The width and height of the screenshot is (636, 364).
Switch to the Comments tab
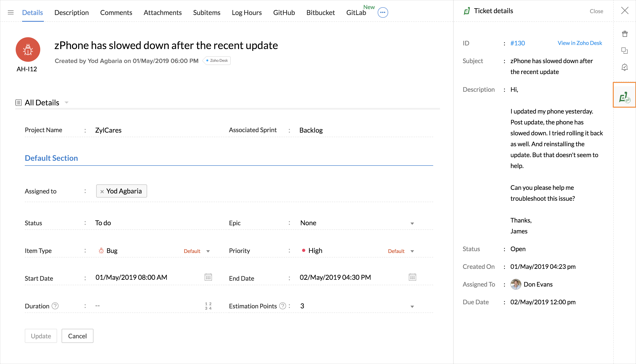(116, 12)
